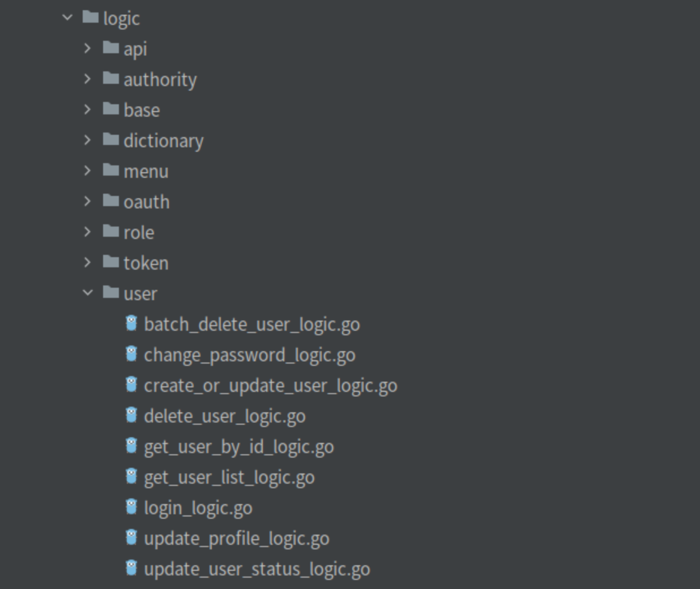Click the Go icon for update_profile_logic.go
700x589 pixels.
[x=131, y=537]
